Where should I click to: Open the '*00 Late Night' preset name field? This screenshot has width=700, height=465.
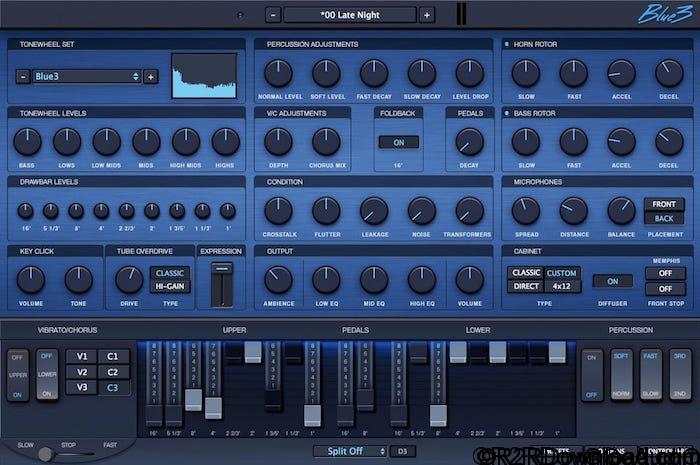350,15
